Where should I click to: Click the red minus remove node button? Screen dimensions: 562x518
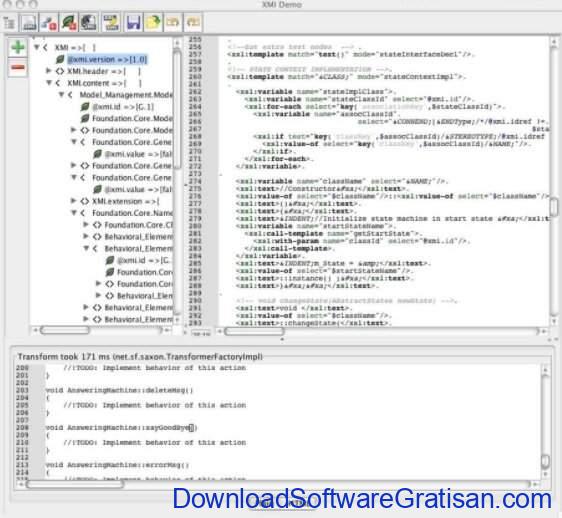pos(18,67)
